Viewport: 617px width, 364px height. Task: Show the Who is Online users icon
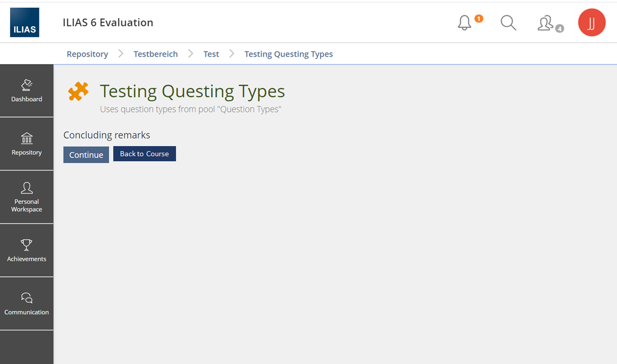[546, 23]
